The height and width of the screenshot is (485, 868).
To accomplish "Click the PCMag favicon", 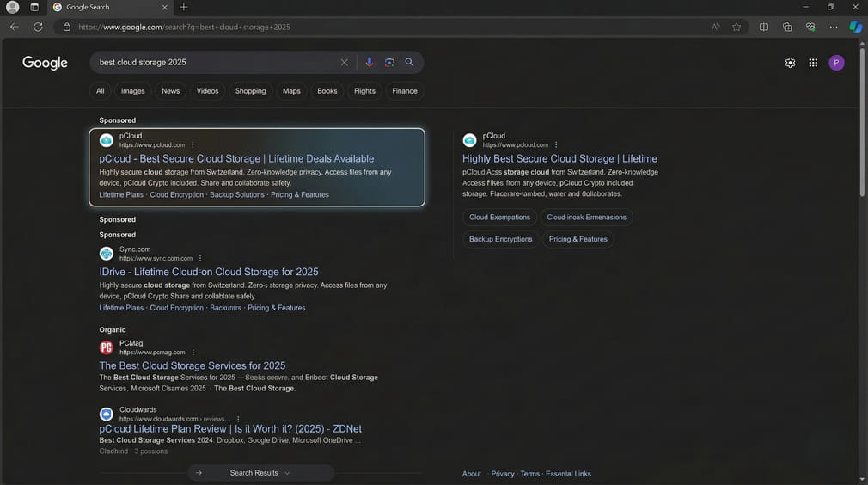I will 107,347.
